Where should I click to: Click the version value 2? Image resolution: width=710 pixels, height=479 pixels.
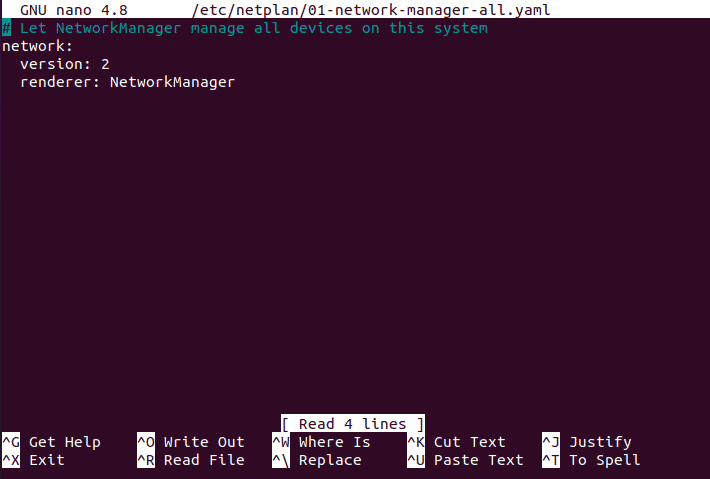tap(105, 64)
